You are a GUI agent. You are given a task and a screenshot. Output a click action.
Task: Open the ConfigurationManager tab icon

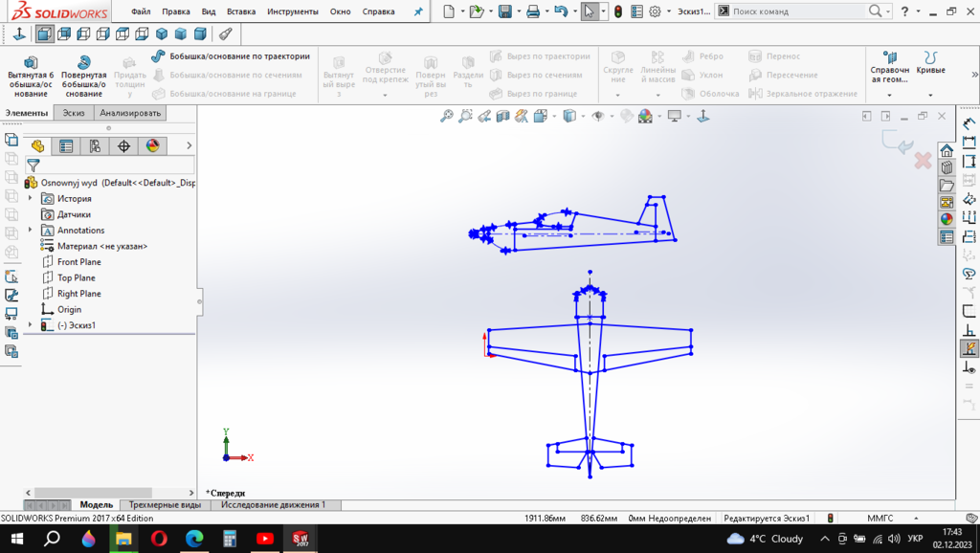pos(95,146)
